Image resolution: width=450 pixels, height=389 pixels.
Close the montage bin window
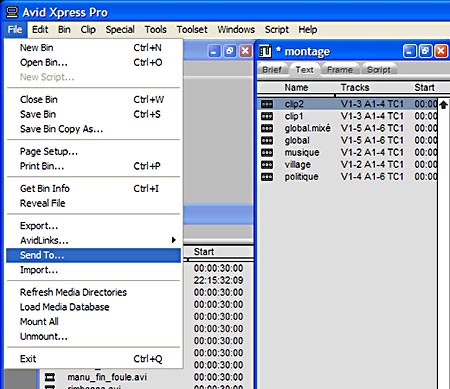pos(441,51)
